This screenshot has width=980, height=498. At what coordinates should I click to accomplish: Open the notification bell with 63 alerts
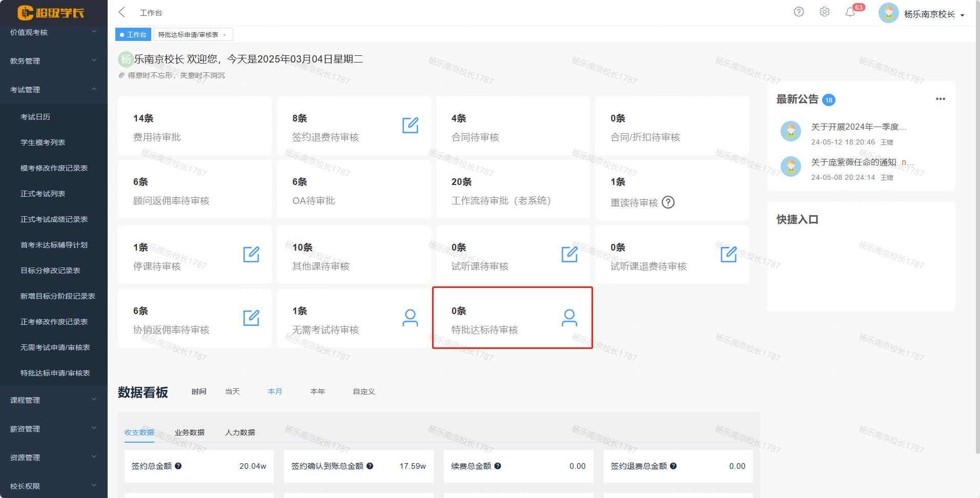pyautogui.click(x=850, y=11)
